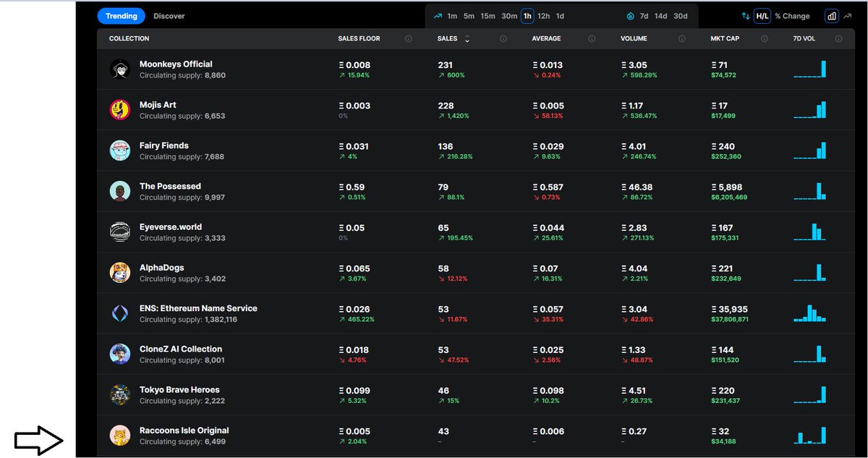Select the 1h timeframe
Image resolution: width=868 pixels, height=458 pixels.
point(527,16)
